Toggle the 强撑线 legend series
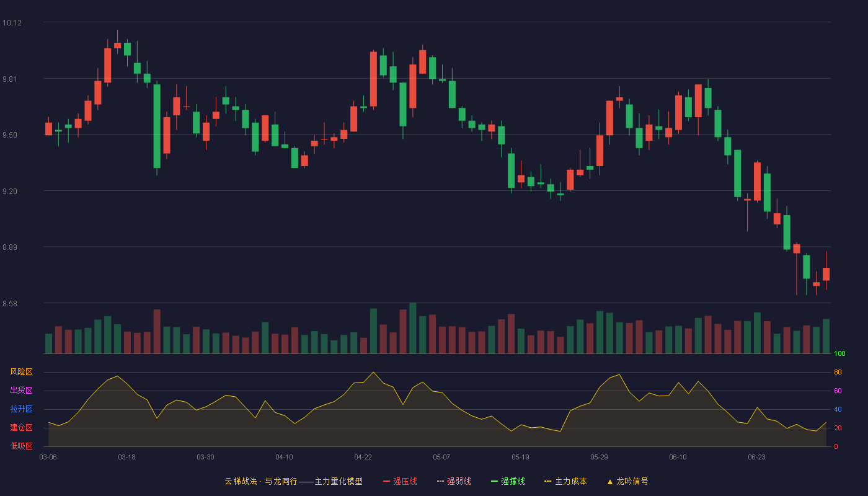The width and height of the screenshot is (868, 496). point(508,481)
